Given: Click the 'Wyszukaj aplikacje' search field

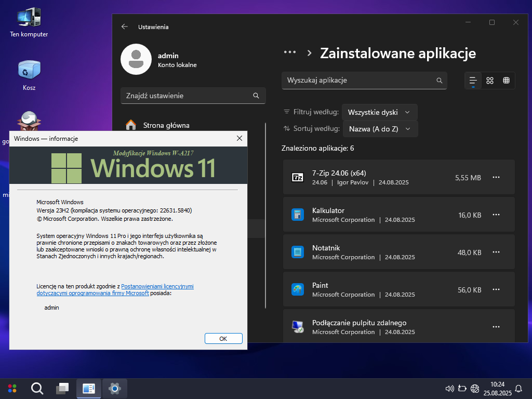Looking at the screenshot, I should [x=358, y=81].
